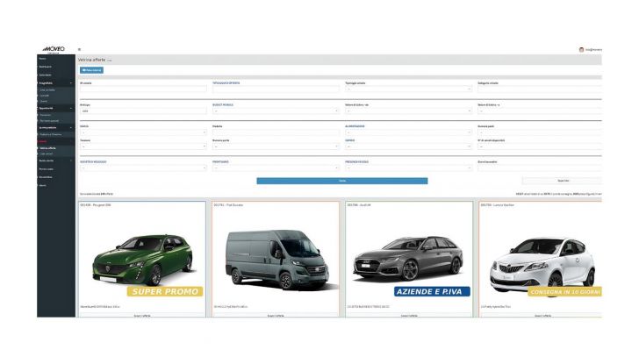Screen dimensions: 639x364
Task: Click the SUPER PROMO badge
Action: point(165,291)
